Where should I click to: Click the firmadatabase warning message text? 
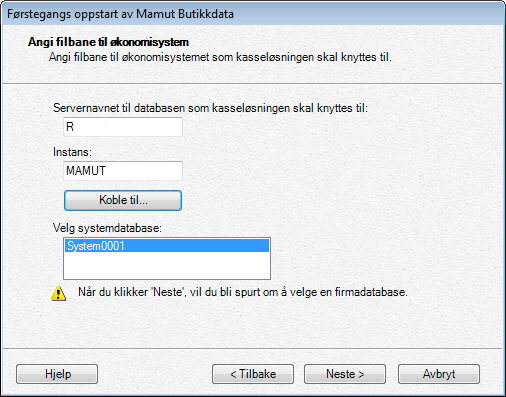coord(243,292)
